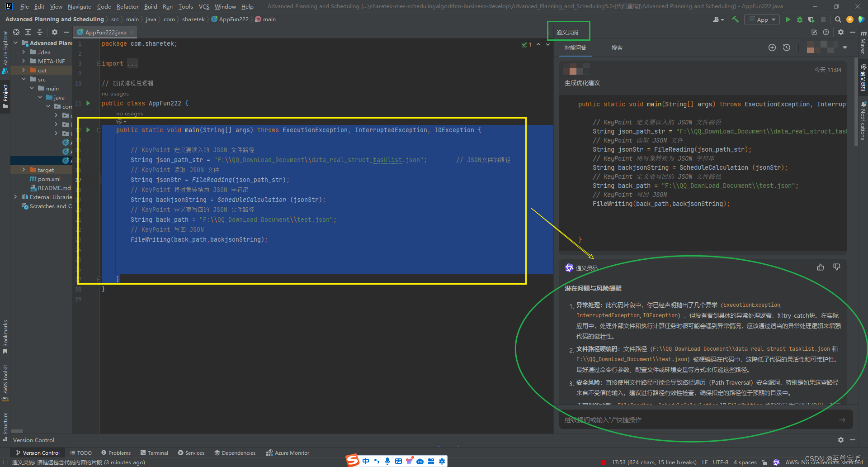Image resolution: width=868 pixels, height=467 pixels.
Task: Open the Dependencies tool window
Action: tap(235, 453)
